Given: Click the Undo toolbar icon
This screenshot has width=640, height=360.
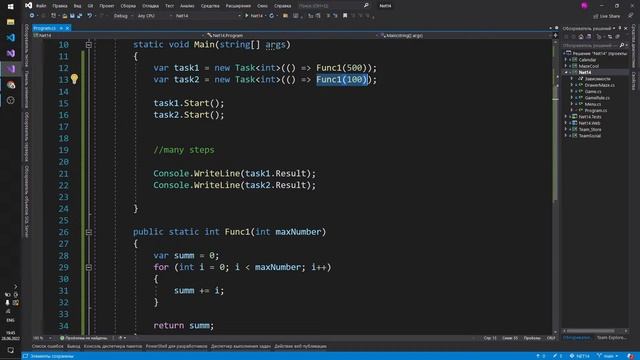Looking at the screenshot, I should pyautogui.click(x=89, y=16).
